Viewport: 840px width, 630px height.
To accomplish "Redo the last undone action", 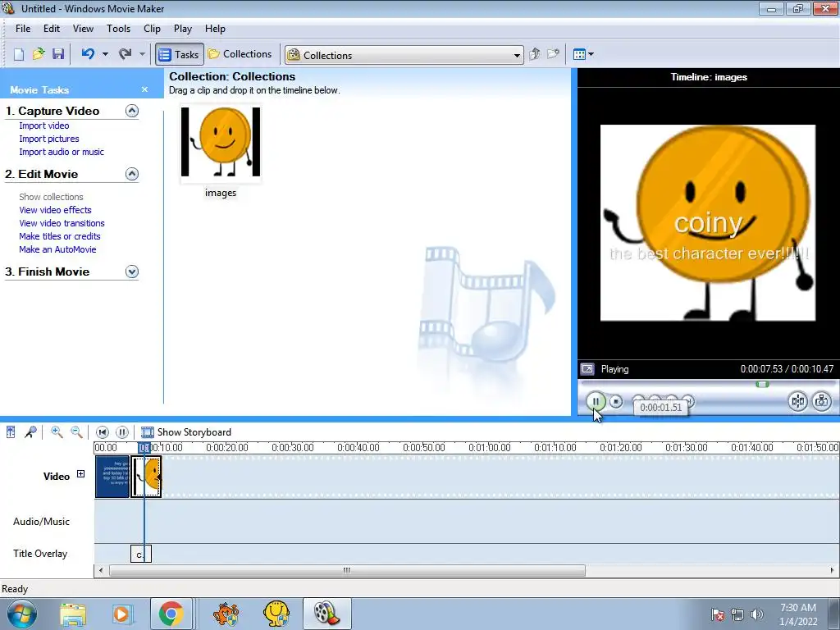I will pyautogui.click(x=126, y=54).
